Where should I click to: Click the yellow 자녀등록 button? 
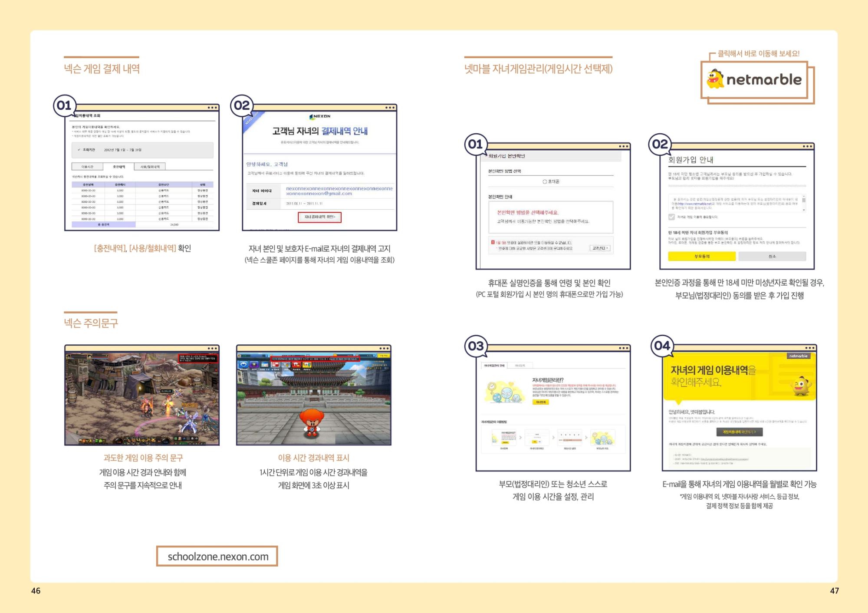(x=541, y=402)
